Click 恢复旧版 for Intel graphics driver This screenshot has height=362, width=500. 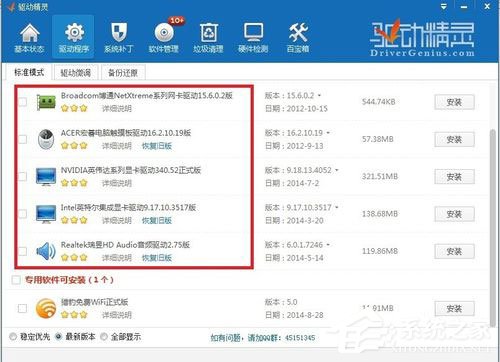157,221
